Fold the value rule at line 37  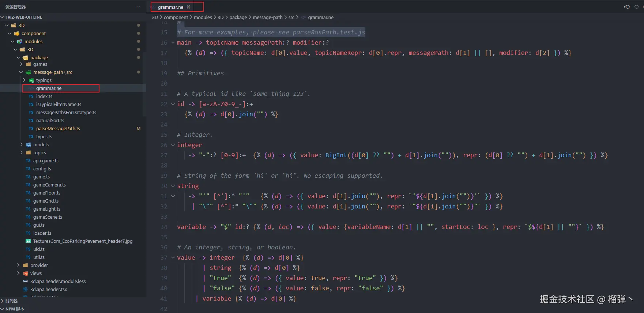pyautogui.click(x=173, y=257)
